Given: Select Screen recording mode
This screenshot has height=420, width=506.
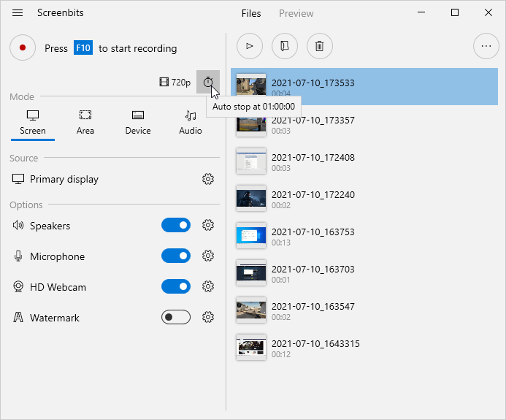Looking at the screenshot, I should coord(33,123).
